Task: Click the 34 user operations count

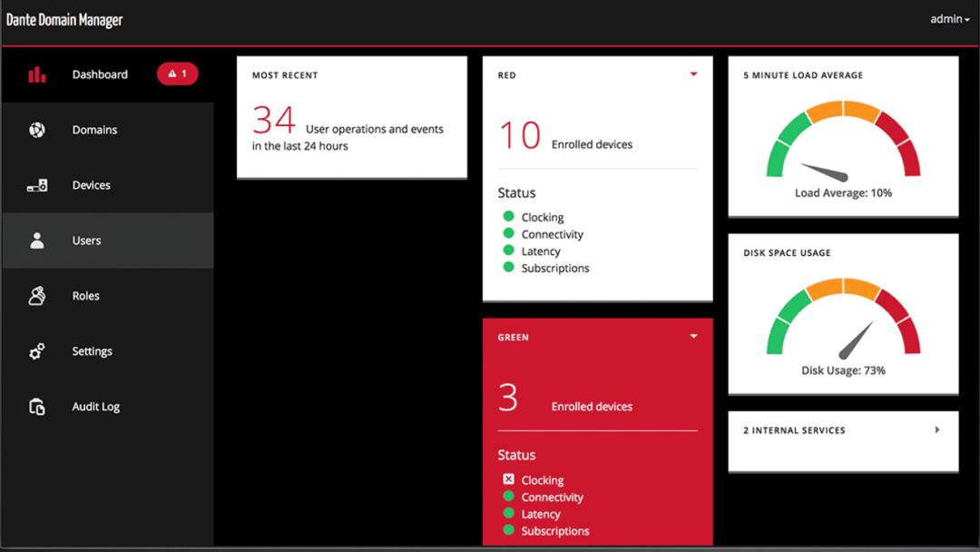Action: click(x=274, y=121)
